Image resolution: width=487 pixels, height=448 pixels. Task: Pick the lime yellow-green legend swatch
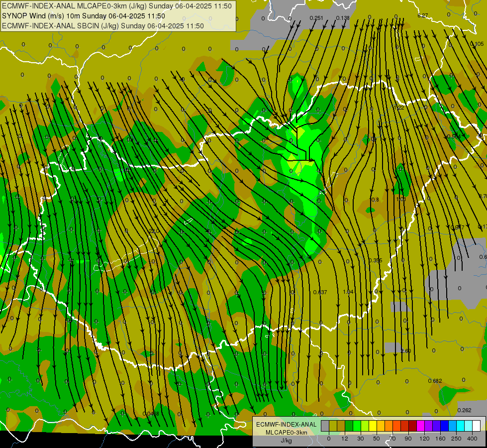[365, 426]
